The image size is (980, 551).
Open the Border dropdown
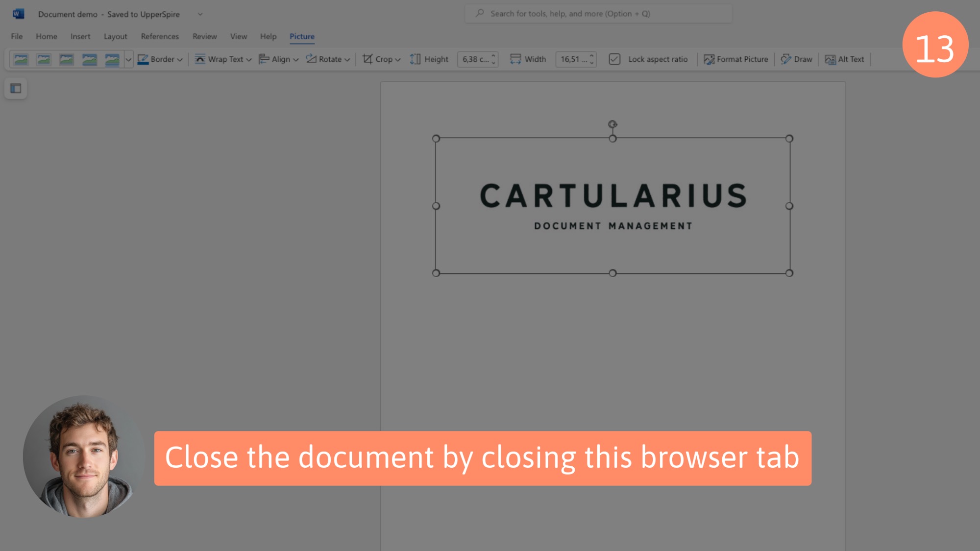160,59
